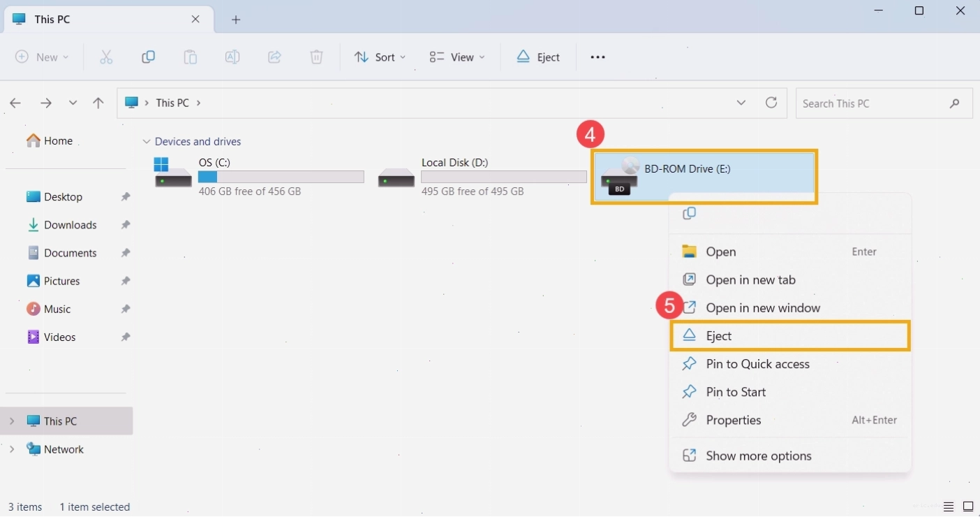Click the Refresh icon beside address bar

[x=771, y=103]
